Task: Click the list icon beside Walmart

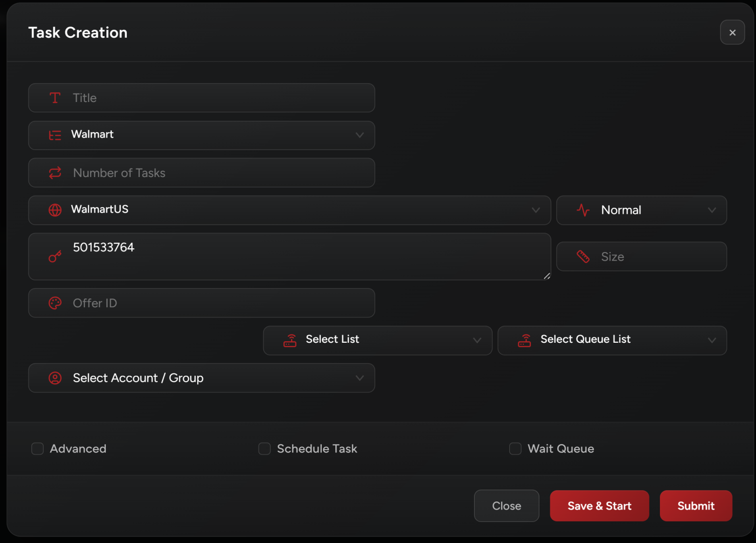Action: 55,135
